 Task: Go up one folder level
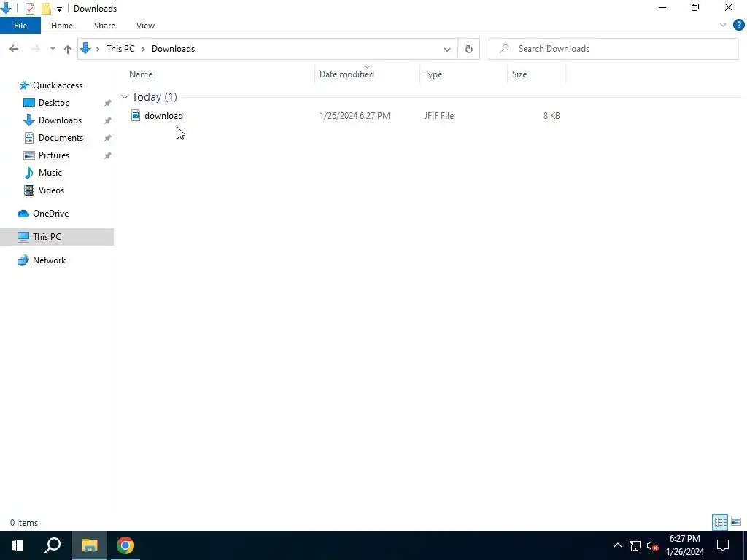[68, 49]
